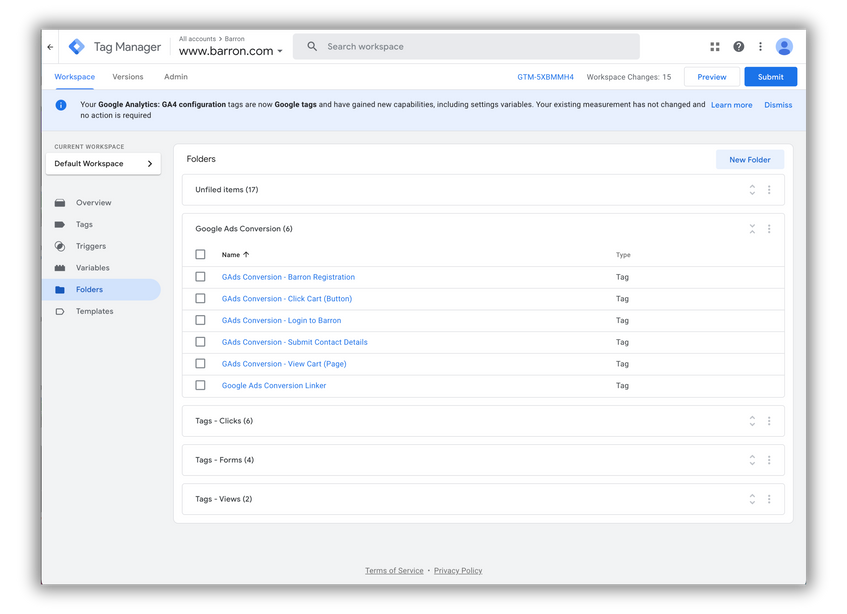The width and height of the screenshot is (847, 614).
Task: Click the blue info icon in banner
Action: 61,105
